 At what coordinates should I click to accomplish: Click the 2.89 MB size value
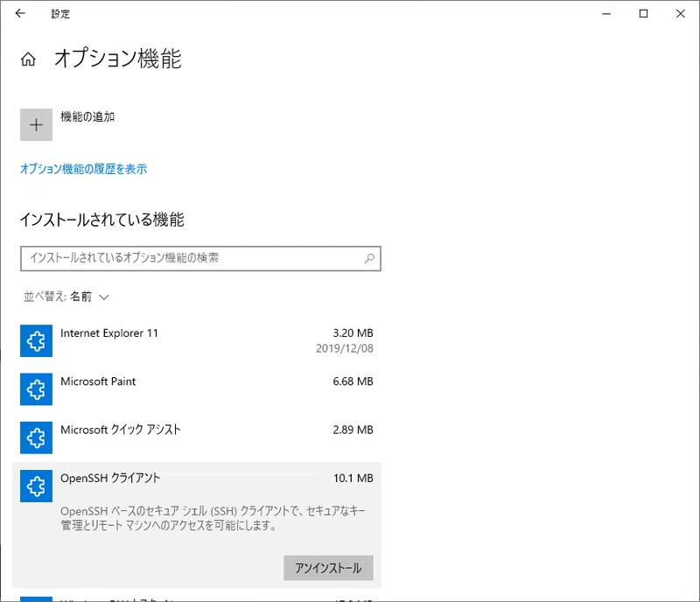(353, 430)
